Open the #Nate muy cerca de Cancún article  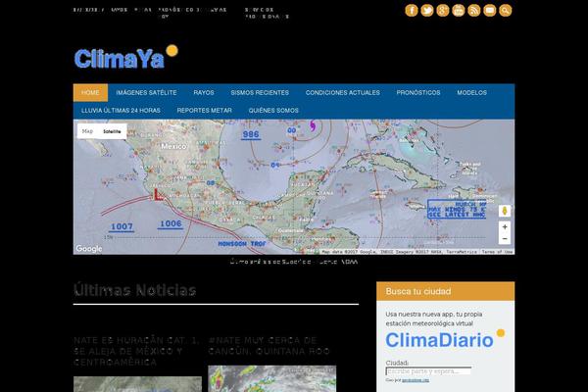coord(269,346)
